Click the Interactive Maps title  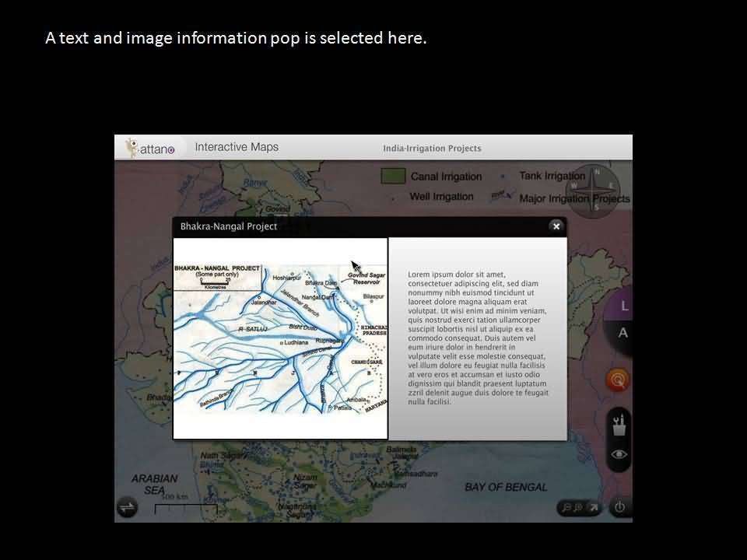click(x=237, y=147)
